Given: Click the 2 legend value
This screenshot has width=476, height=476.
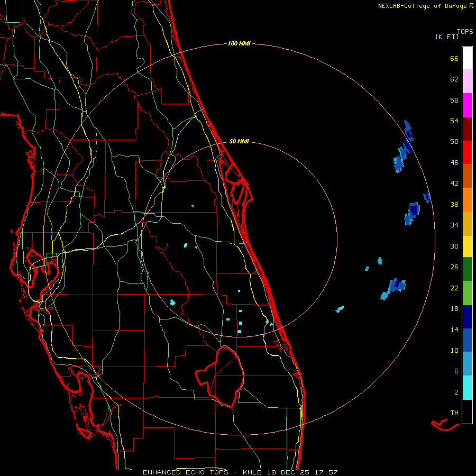Looking at the screenshot, I should click(456, 392).
